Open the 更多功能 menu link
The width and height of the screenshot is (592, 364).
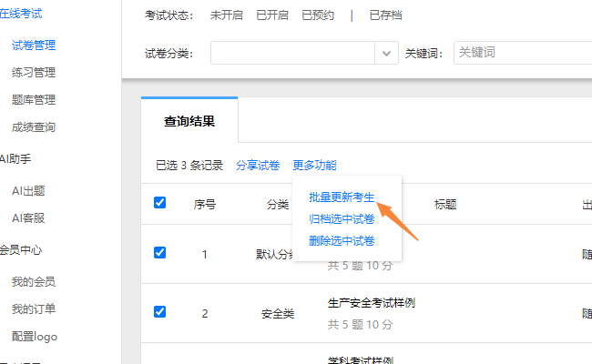(x=314, y=166)
